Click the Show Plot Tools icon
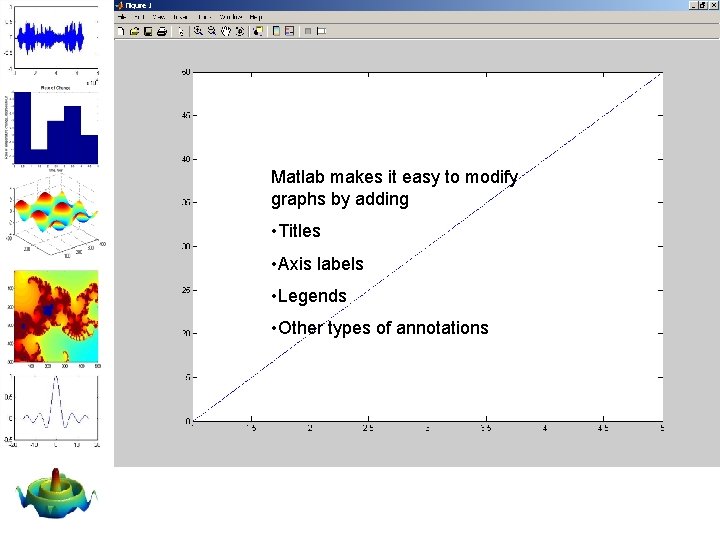Screen dimensions: 720x540 tap(321, 31)
